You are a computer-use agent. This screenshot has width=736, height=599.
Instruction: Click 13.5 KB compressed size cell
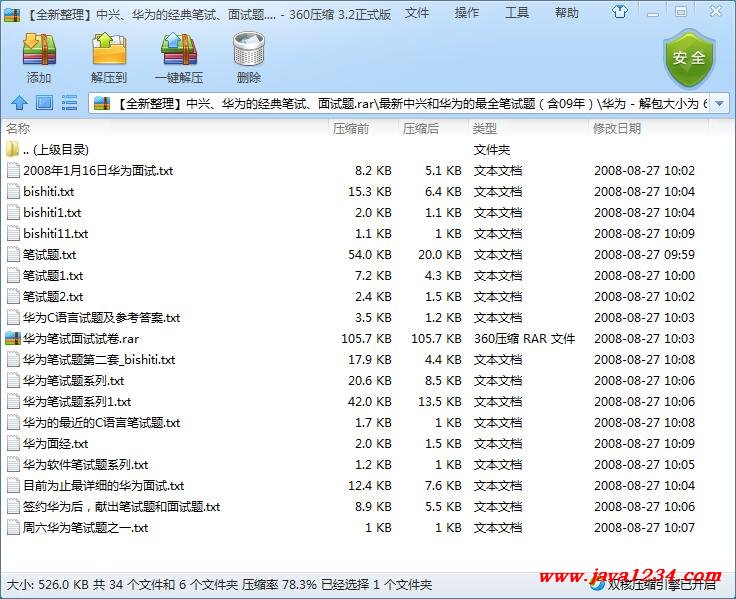pyautogui.click(x=440, y=402)
